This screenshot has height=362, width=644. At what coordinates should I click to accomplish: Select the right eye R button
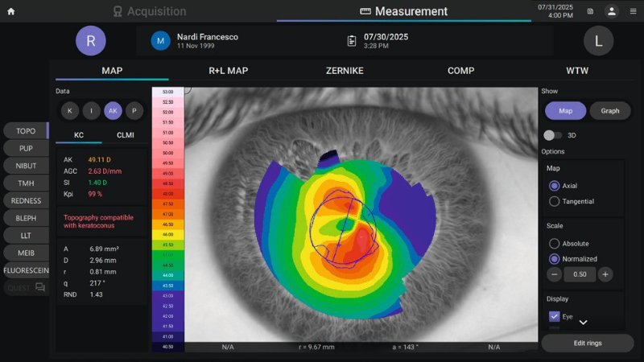click(91, 40)
